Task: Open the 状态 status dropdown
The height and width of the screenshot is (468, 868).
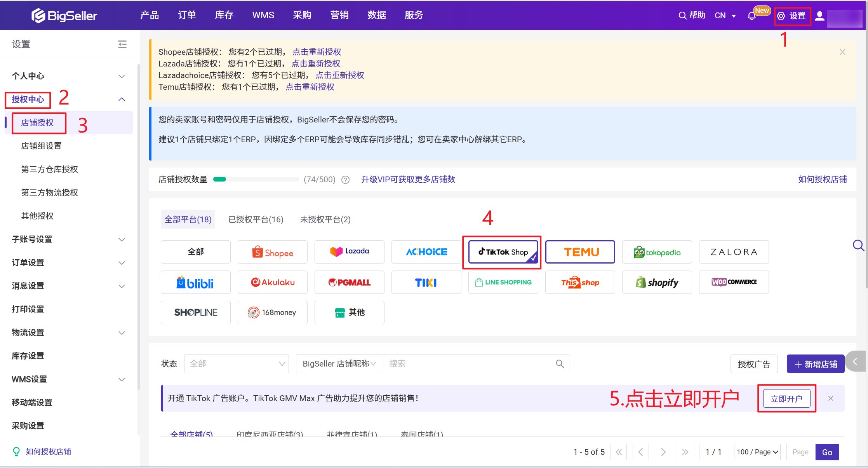Action: [237, 364]
